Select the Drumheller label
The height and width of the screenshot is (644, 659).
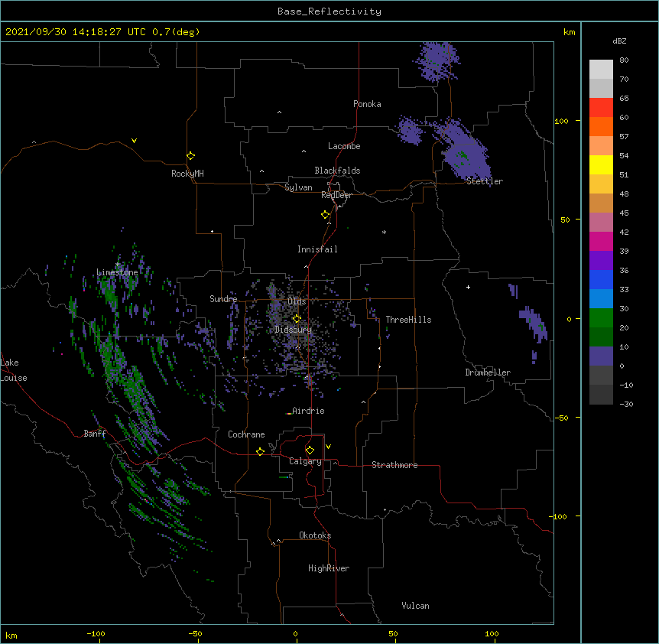488,372
